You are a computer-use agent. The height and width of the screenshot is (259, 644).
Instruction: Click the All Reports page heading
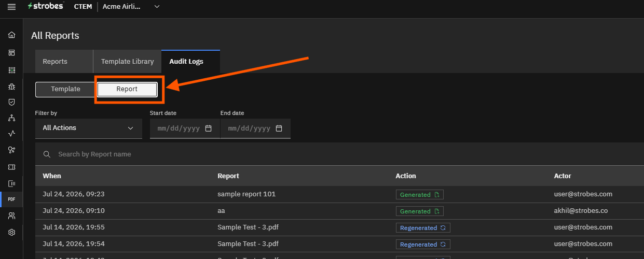pos(55,36)
